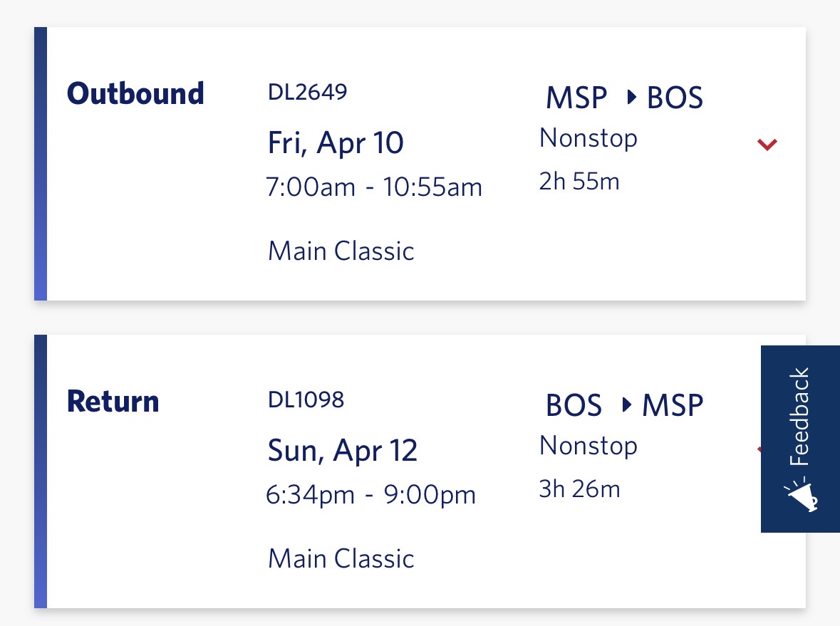The height and width of the screenshot is (626, 840).
Task: Click the Fri, Apr 10 date
Action: 336,143
